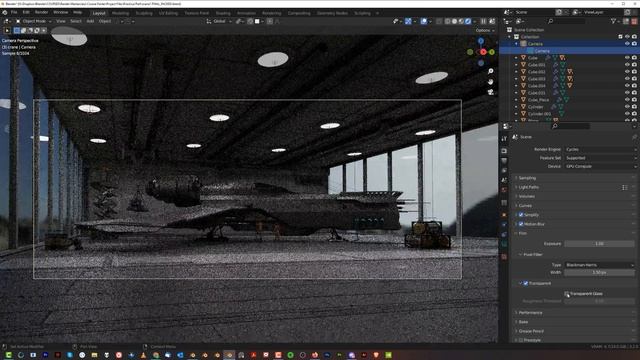The height and width of the screenshot is (360, 640).
Task: Open the Device GPU Compute dropdown
Action: click(x=600, y=167)
